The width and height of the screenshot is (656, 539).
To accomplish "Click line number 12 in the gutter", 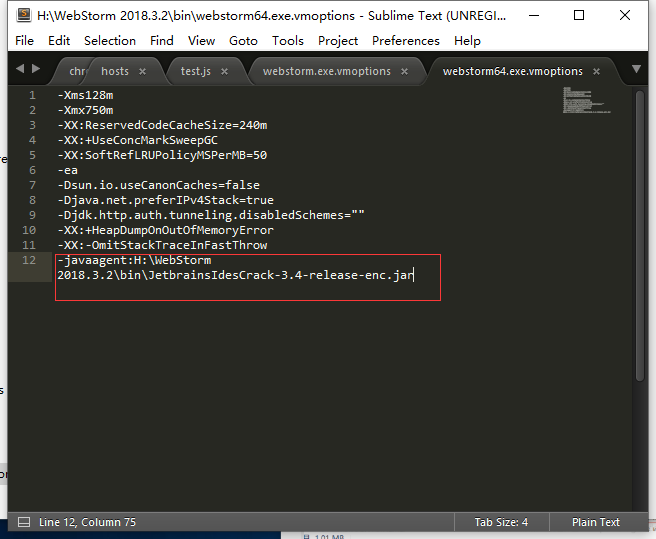I will tap(29, 260).
